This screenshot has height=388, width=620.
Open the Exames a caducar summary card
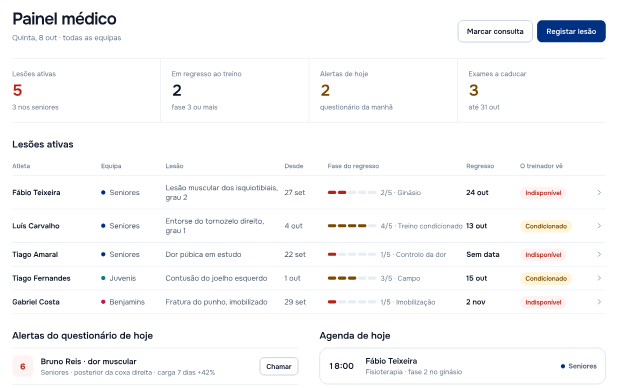532,91
